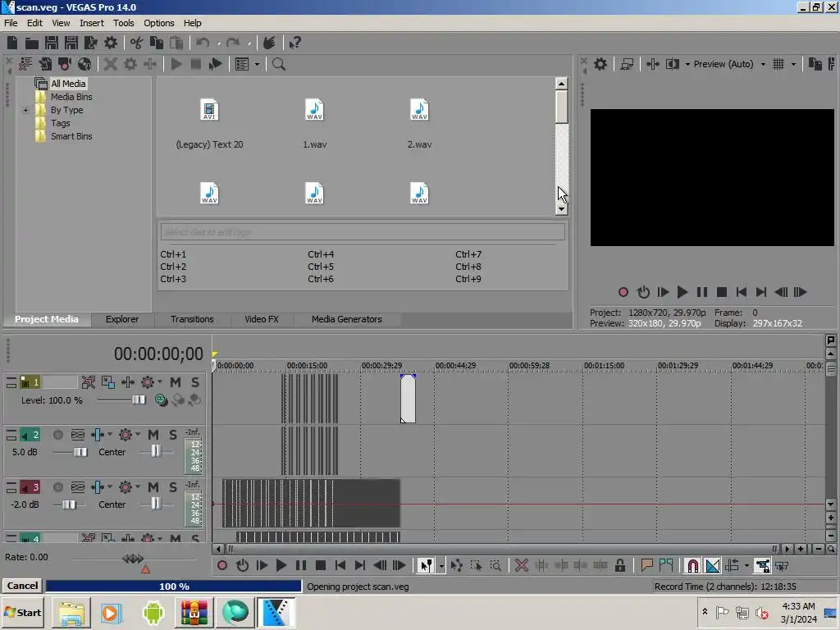Viewport: 840px width, 630px height.
Task: Mute video track 1
Action: coord(176,382)
